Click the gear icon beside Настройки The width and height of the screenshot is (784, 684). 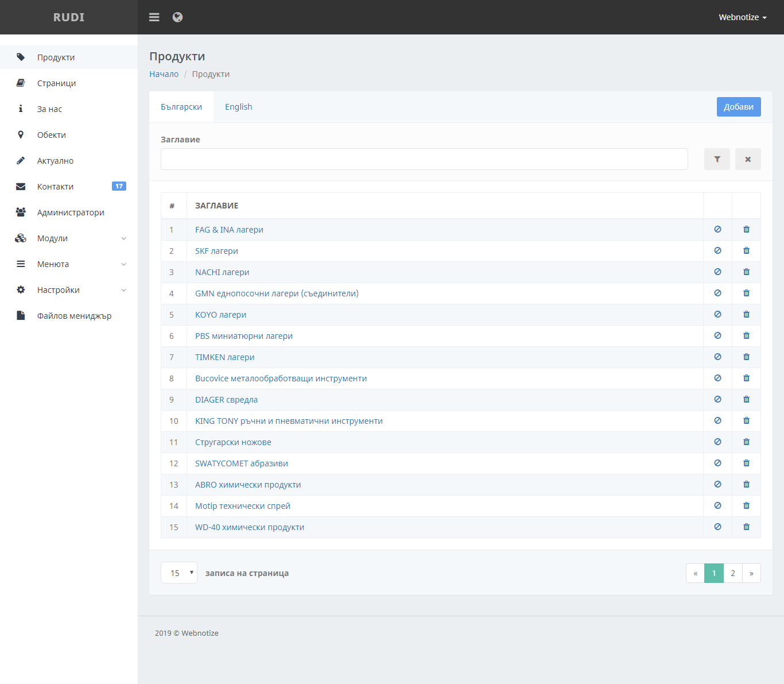(x=21, y=290)
